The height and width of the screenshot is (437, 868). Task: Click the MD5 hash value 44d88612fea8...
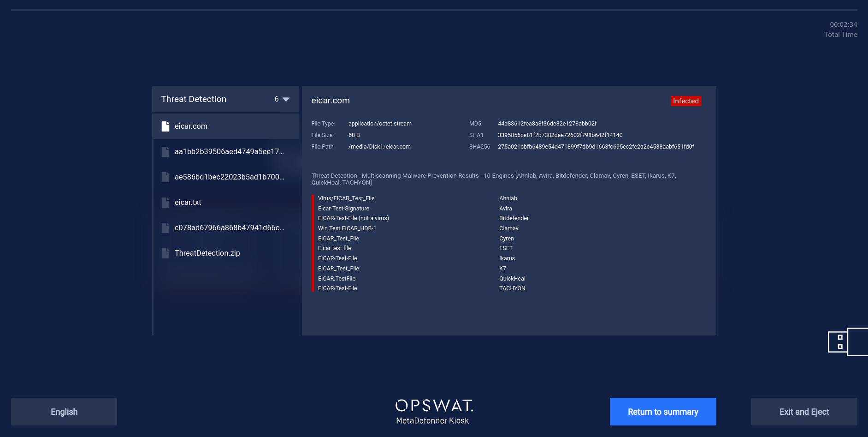coord(547,124)
